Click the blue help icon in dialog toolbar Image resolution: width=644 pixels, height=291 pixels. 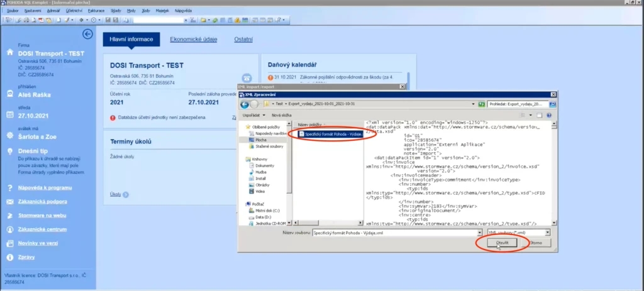549,116
